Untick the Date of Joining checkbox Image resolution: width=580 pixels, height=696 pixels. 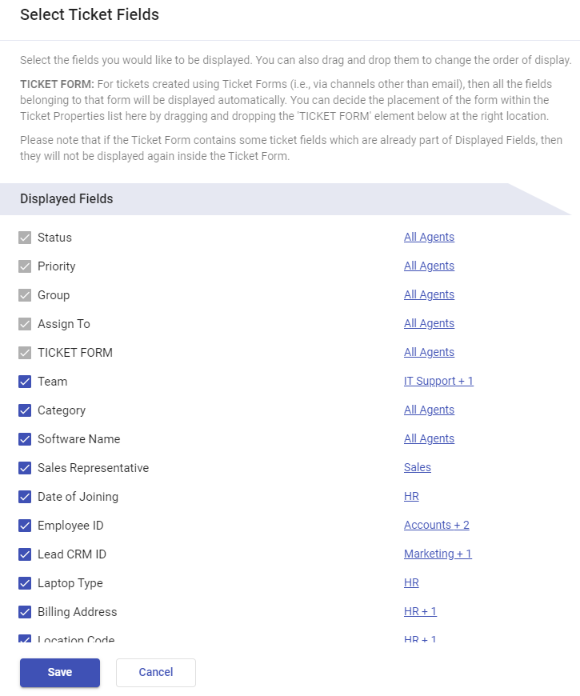pyautogui.click(x=25, y=497)
